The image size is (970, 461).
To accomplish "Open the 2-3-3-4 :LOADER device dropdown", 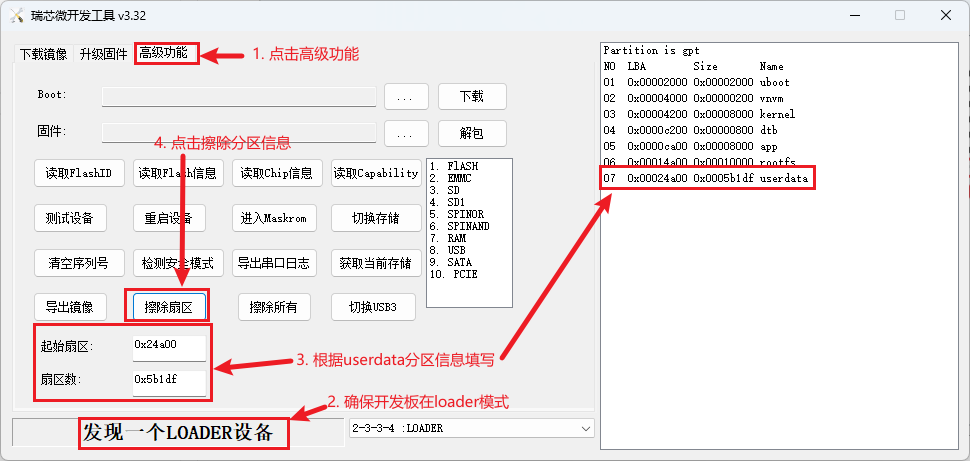I will (x=471, y=428).
